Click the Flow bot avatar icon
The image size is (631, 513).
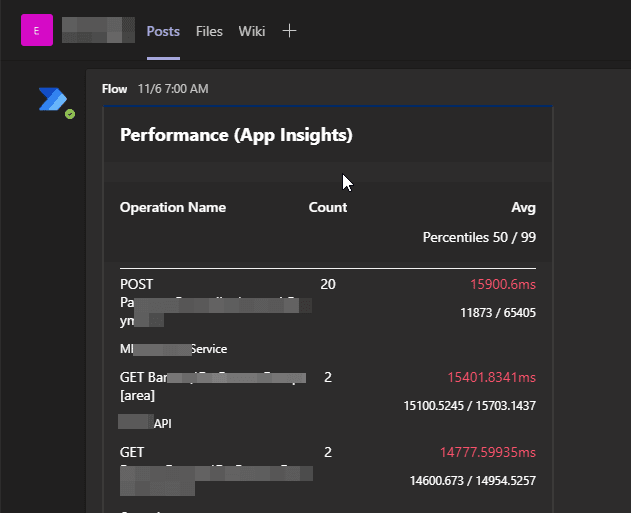[51, 99]
